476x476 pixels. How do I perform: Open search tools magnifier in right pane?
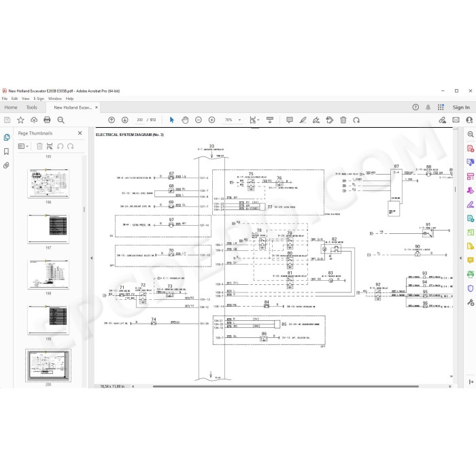[471, 134]
